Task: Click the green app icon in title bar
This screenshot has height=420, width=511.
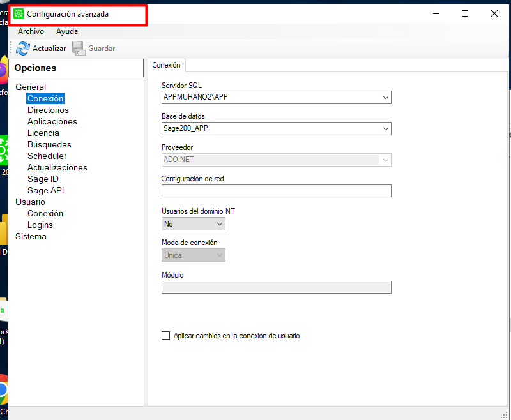Action: [19, 13]
